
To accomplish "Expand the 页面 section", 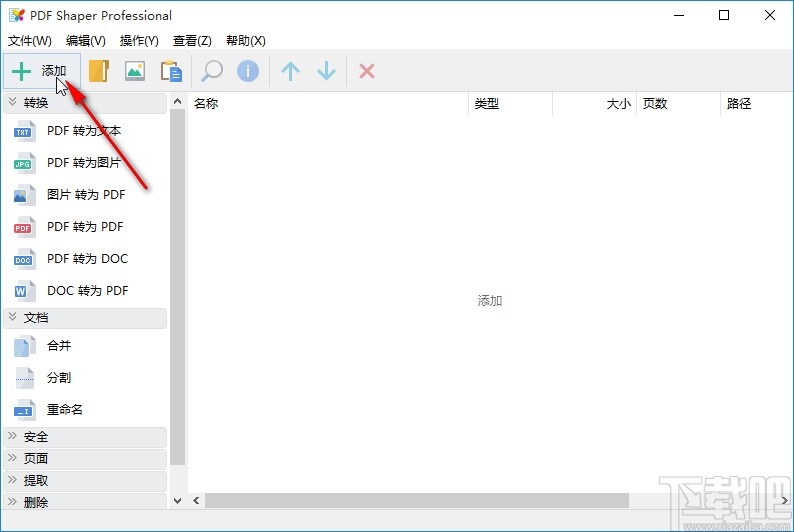I will (85, 459).
